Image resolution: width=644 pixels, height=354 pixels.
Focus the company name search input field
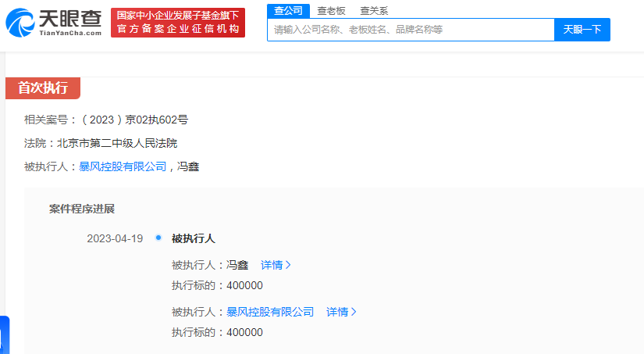[x=411, y=30]
